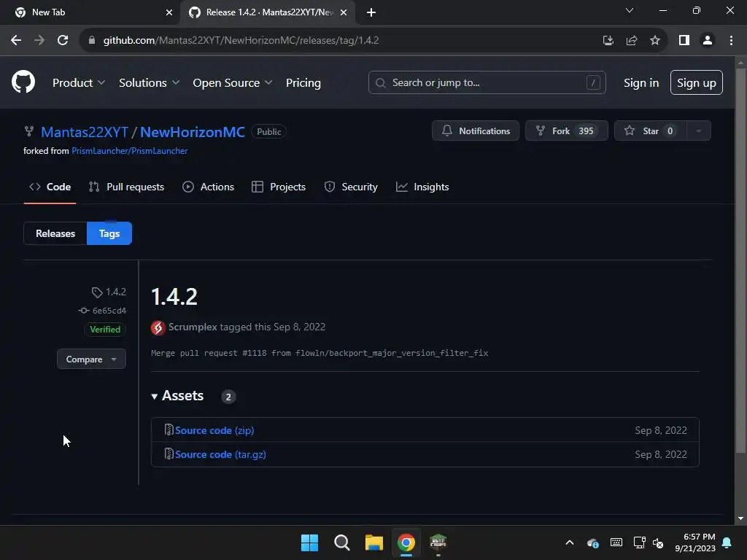
Task: Open the Mantas22XYT owner link
Action: coord(85,132)
